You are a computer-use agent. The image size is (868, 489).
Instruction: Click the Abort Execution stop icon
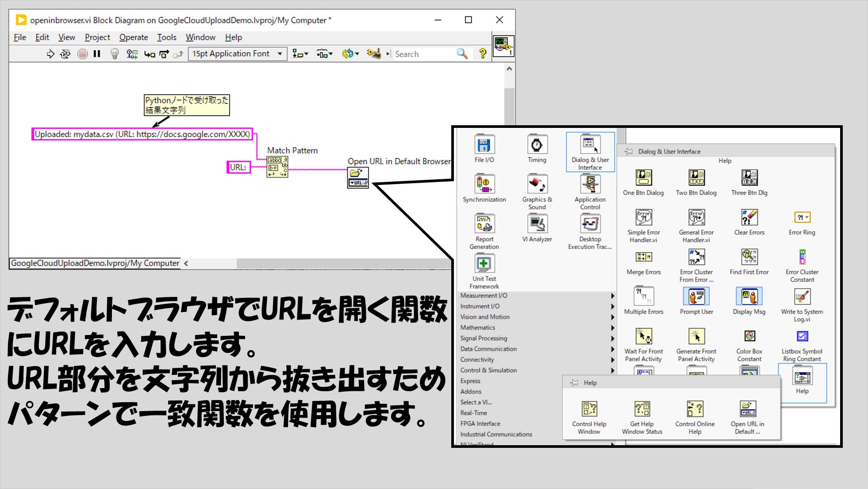pyautogui.click(x=82, y=54)
